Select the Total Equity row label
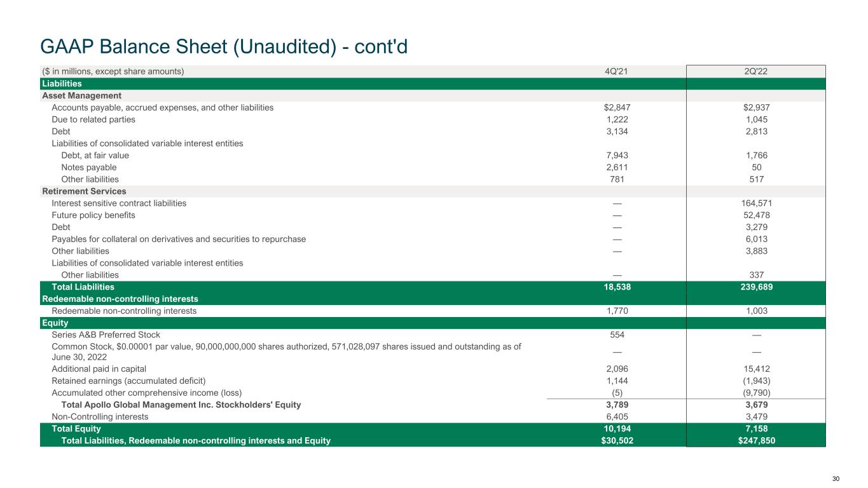868x488 pixels. pyautogui.click(x=76, y=429)
